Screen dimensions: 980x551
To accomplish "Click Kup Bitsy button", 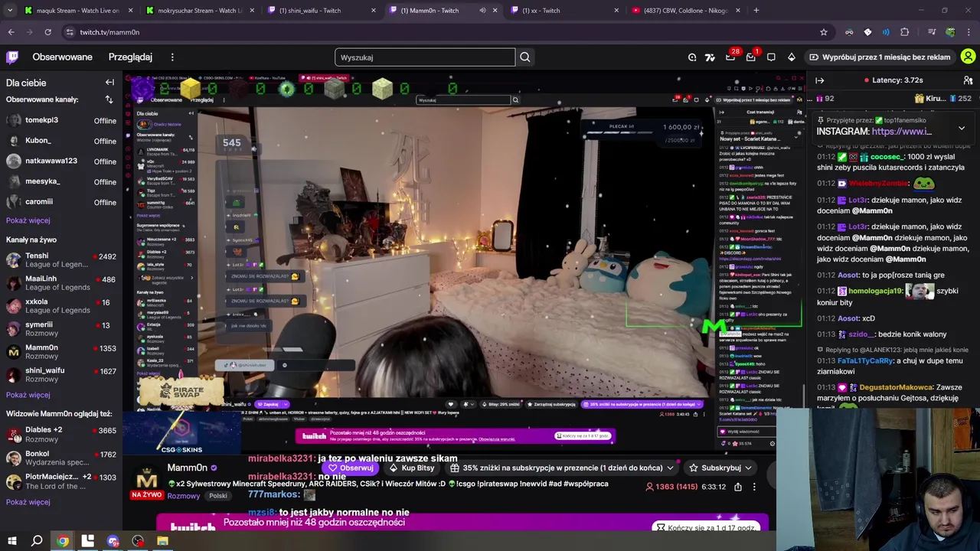I will pos(412,468).
